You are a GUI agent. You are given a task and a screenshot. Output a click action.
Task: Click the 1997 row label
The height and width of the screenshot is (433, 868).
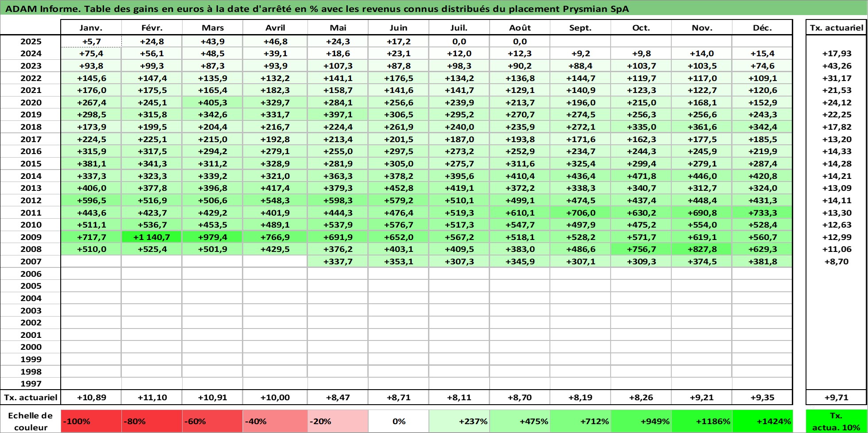31,383
